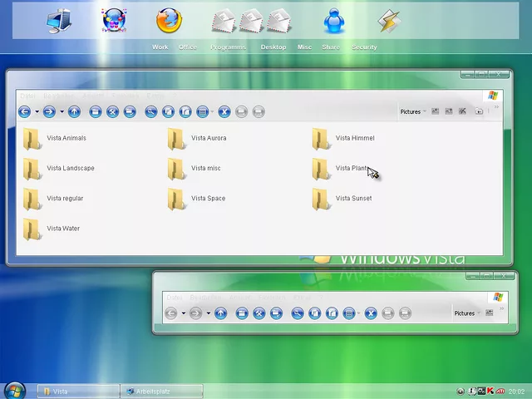
Task: Click the Up folder arrow button
Action: pyautogui.click(x=74, y=111)
